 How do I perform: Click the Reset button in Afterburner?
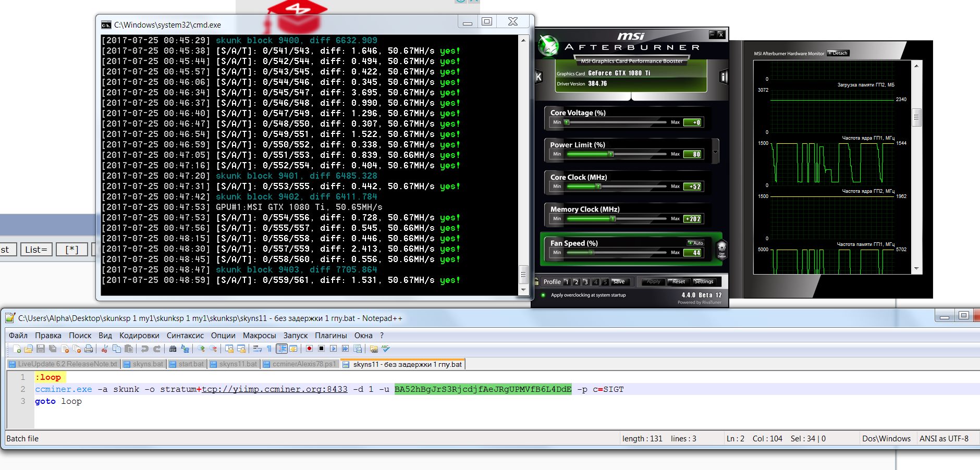(679, 282)
